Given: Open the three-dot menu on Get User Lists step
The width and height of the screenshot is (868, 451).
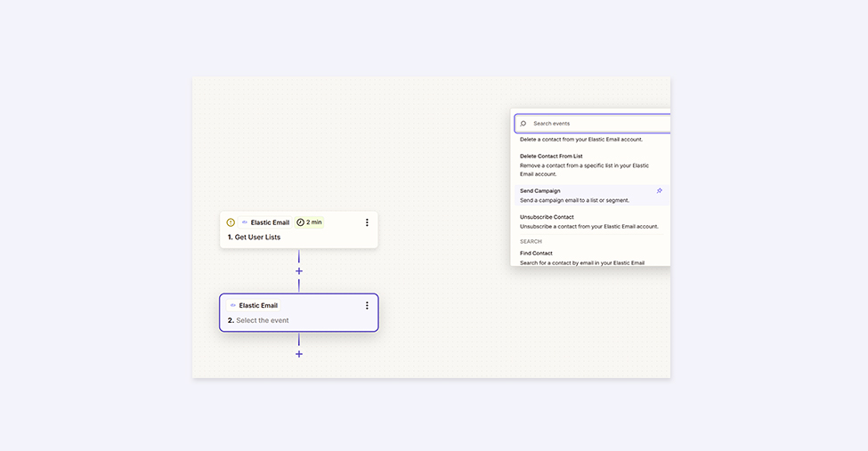Looking at the screenshot, I should 367,222.
